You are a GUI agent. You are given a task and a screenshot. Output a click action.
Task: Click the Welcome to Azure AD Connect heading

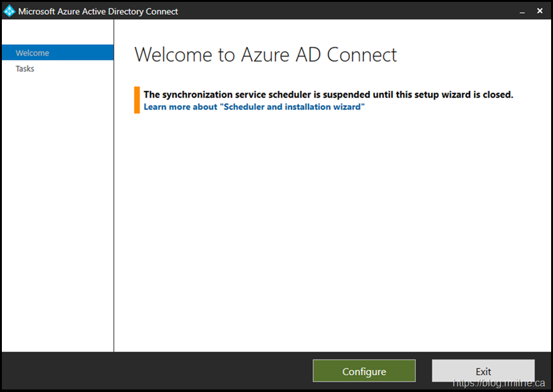(265, 55)
